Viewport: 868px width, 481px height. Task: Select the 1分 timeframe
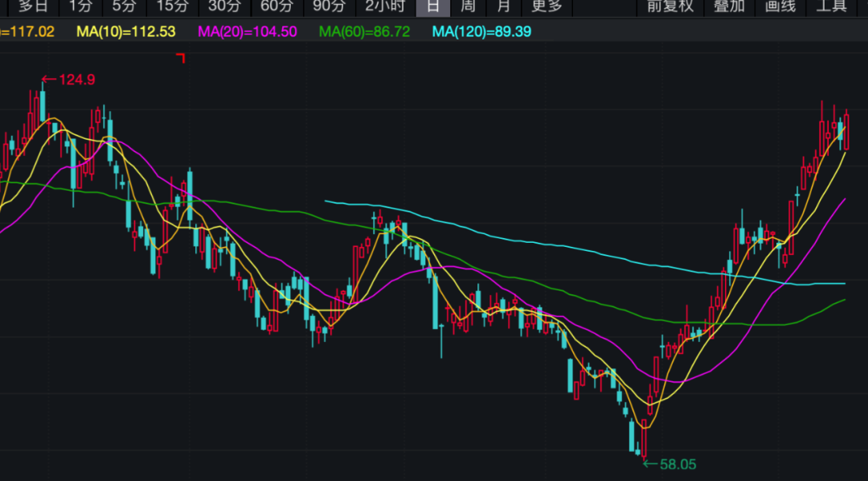pos(80,6)
